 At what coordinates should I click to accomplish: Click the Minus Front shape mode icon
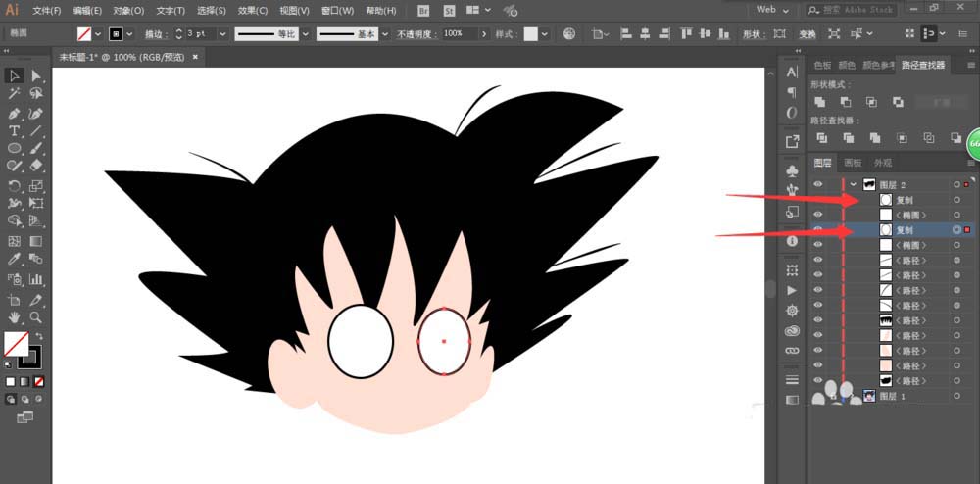[x=846, y=102]
